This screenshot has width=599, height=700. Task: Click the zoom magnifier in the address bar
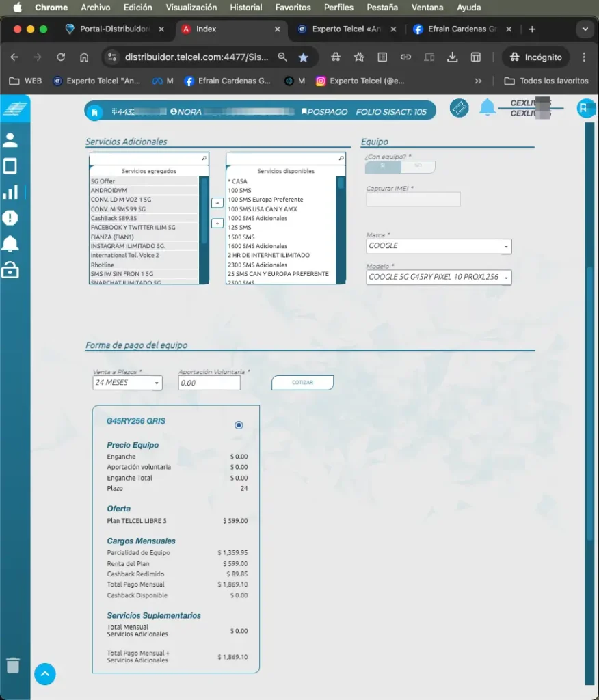[x=282, y=57]
